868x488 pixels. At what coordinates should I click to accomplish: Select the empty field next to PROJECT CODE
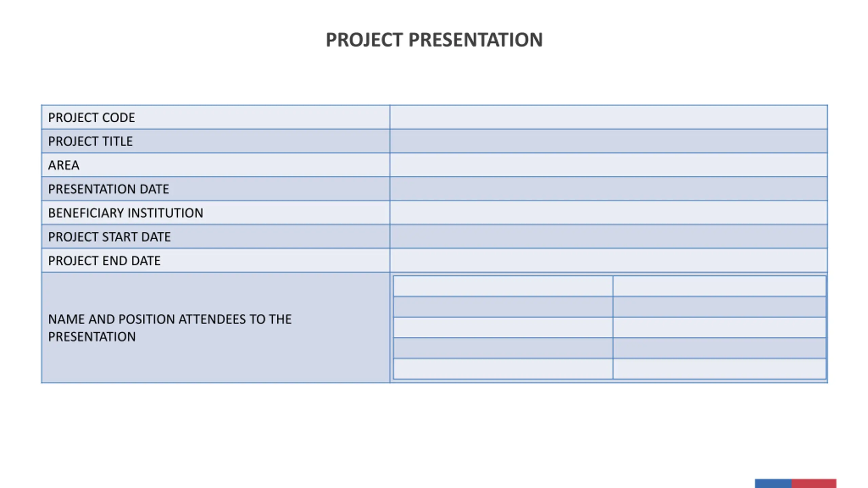609,117
